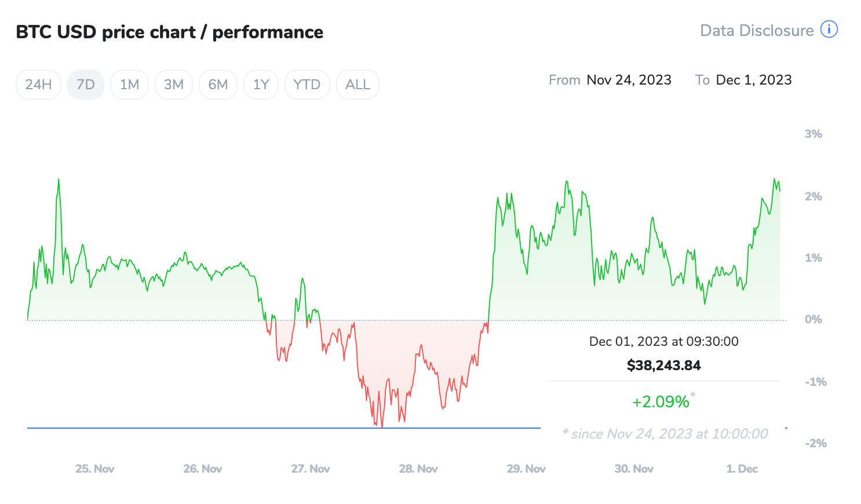Open the To date Dec 1, 2023

point(754,79)
